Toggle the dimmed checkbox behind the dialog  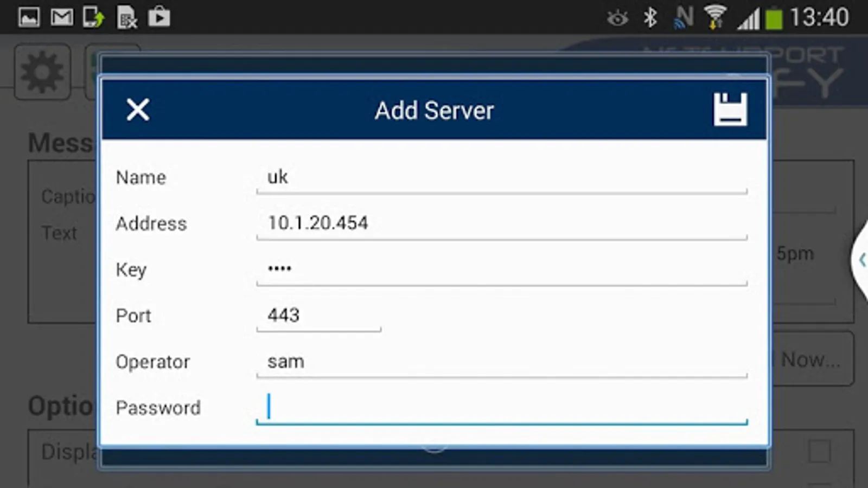click(x=819, y=451)
